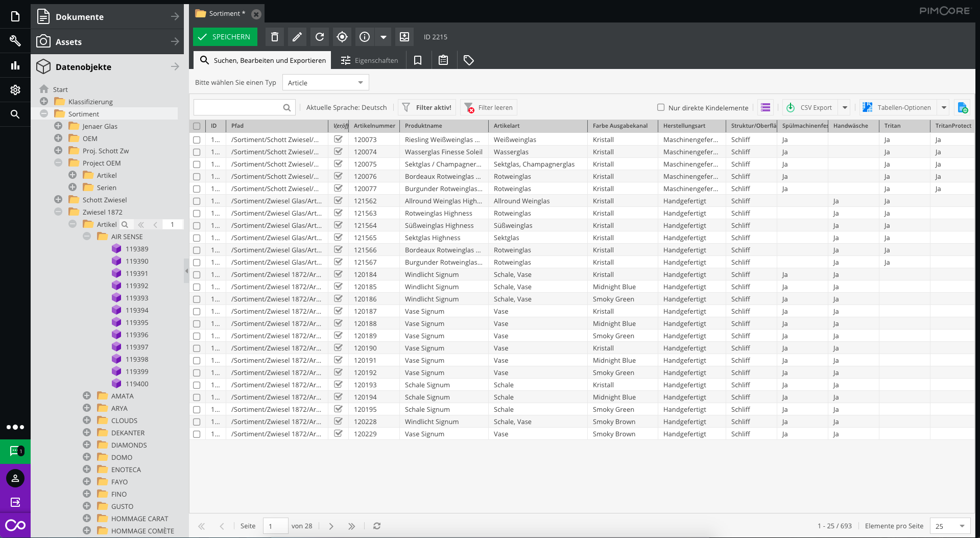Check row checkbox for article 120077
This screenshot has height=538, width=980.
197,189
